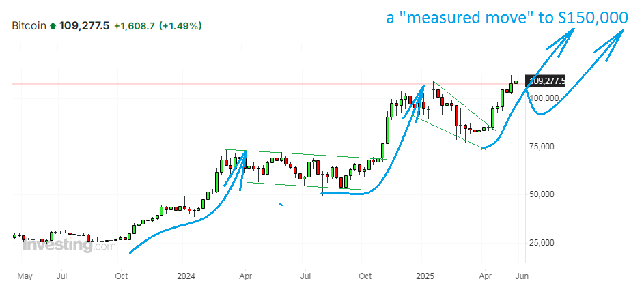Click the May label on time axis
Viewport: 644px width, 307px height.
pyautogui.click(x=24, y=276)
